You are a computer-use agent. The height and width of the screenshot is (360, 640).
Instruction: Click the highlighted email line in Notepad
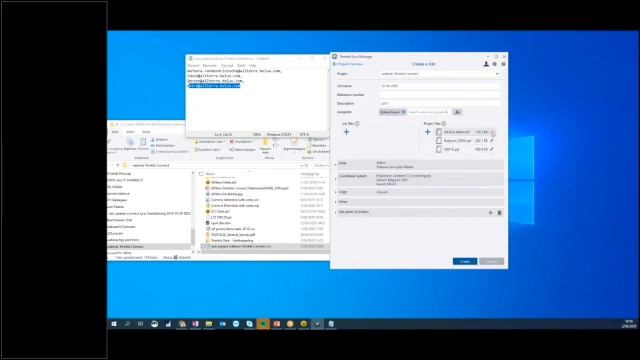[214, 86]
